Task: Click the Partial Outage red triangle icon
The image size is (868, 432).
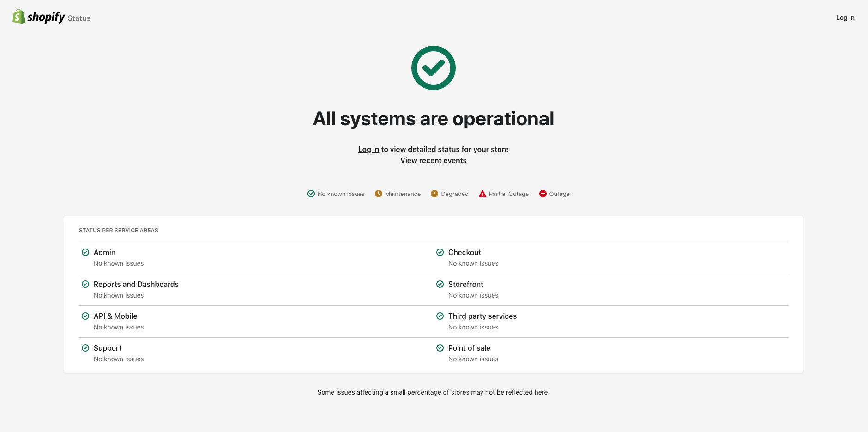Action: [x=482, y=194]
